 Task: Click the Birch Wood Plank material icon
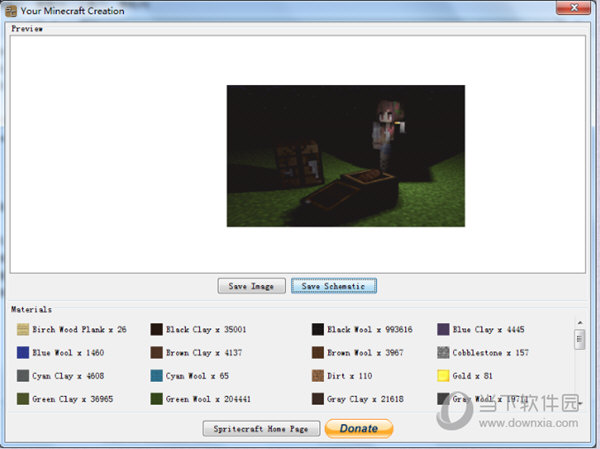click(x=23, y=329)
